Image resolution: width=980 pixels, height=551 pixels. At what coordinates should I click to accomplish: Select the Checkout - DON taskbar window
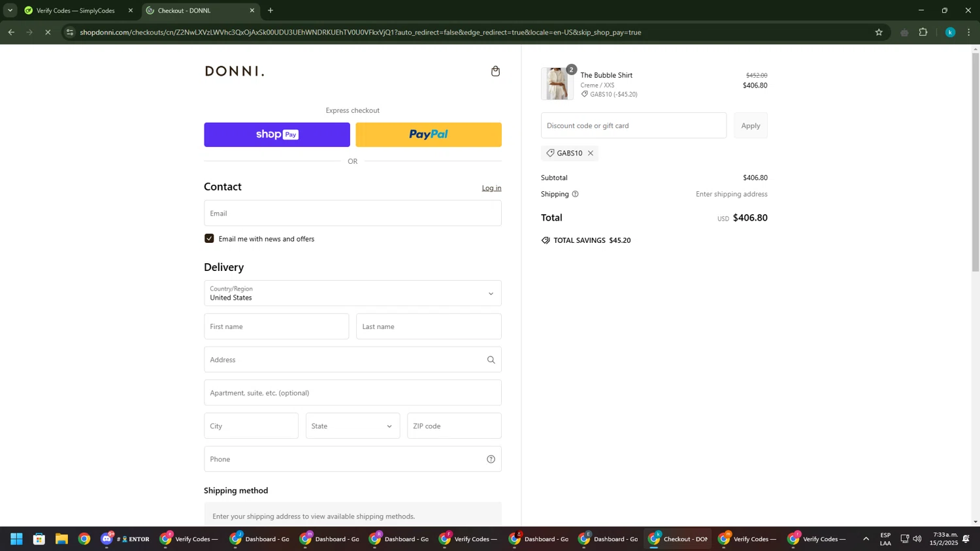(x=678, y=539)
